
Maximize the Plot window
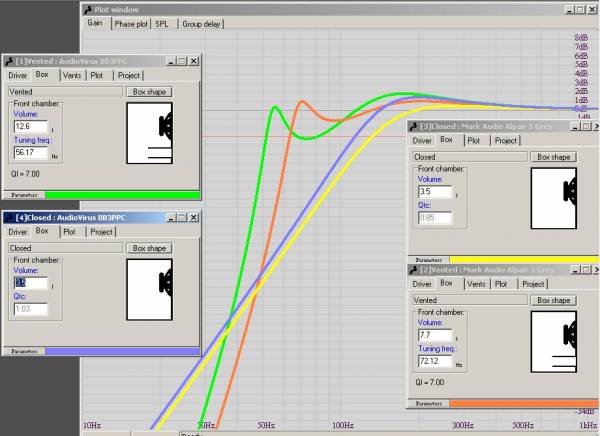click(x=581, y=10)
